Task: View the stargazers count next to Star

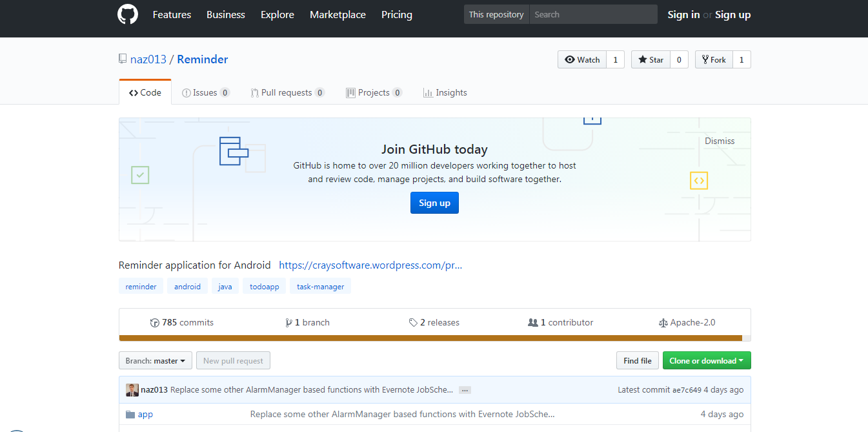Action: (679, 59)
